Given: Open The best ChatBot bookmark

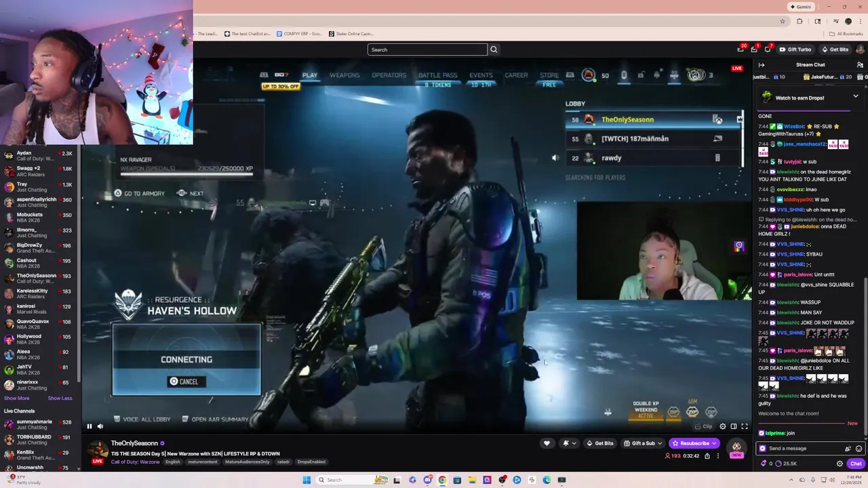Looking at the screenshot, I should click(x=248, y=33).
